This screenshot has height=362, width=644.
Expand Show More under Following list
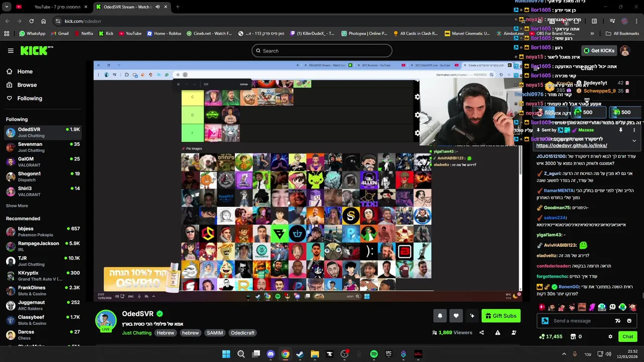17,206
